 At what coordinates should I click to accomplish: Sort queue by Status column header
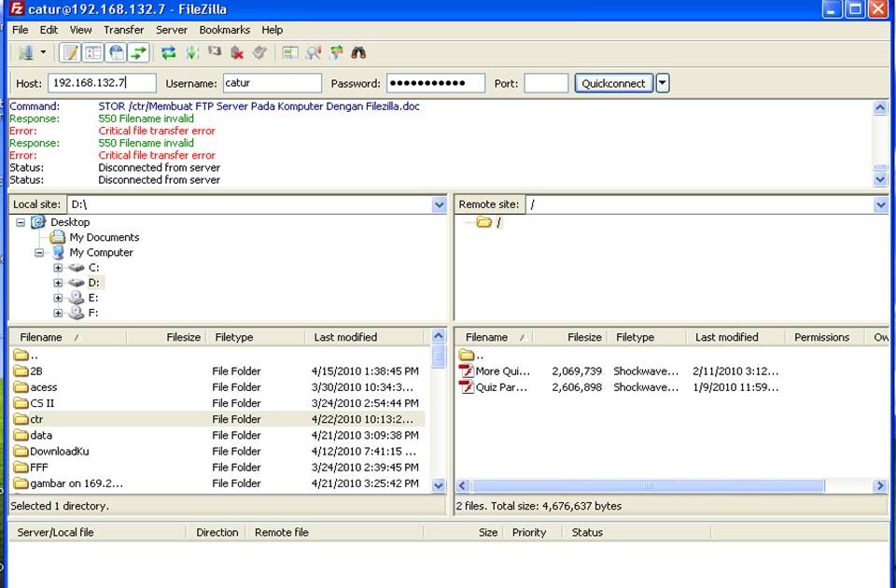pos(637,532)
